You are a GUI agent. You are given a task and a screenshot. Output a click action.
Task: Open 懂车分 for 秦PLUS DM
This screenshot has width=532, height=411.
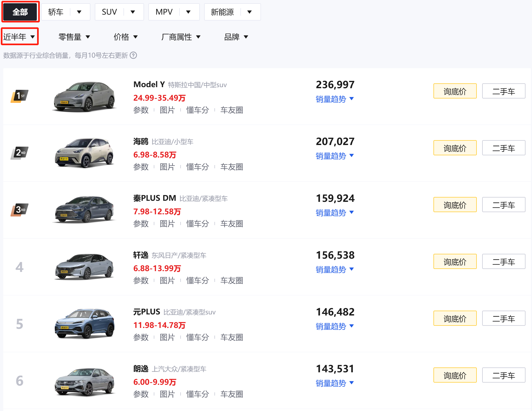click(198, 224)
